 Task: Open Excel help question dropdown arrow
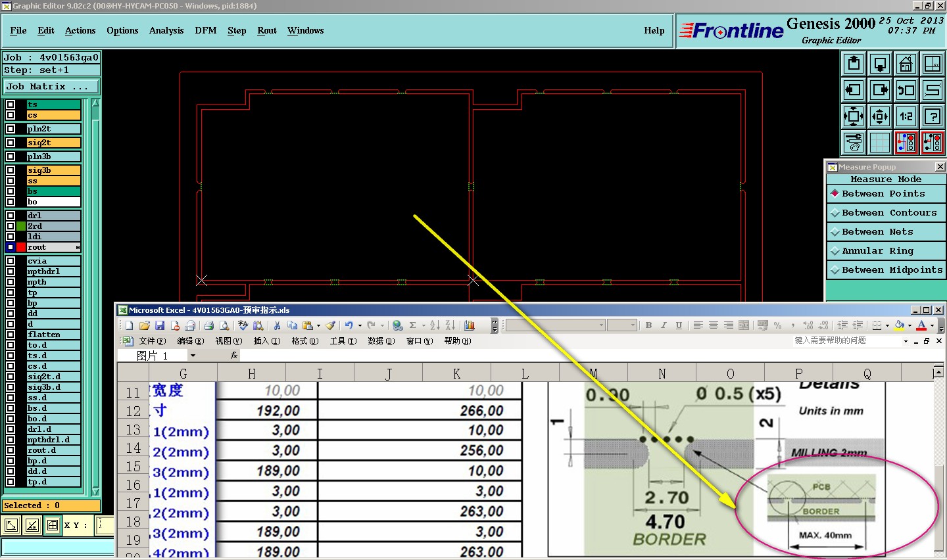[906, 341]
